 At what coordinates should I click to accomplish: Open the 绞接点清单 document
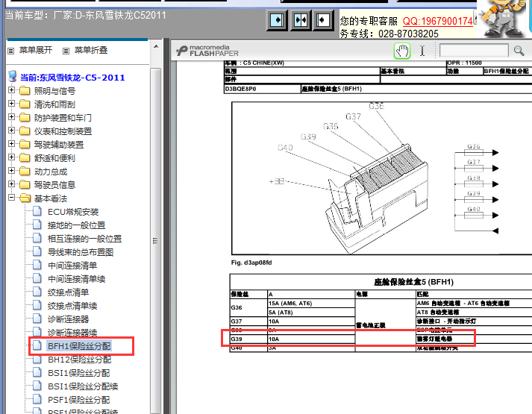pyautogui.click(x=68, y=292)
